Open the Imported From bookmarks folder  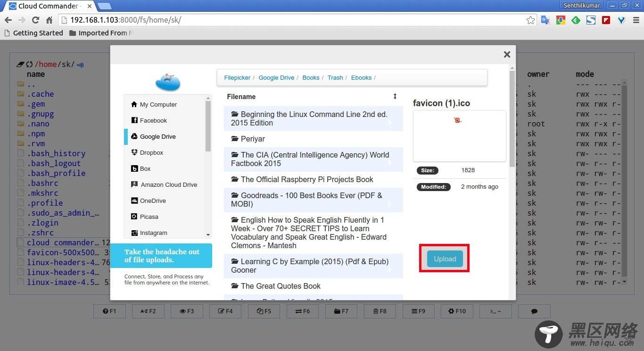tap(101, 33)
